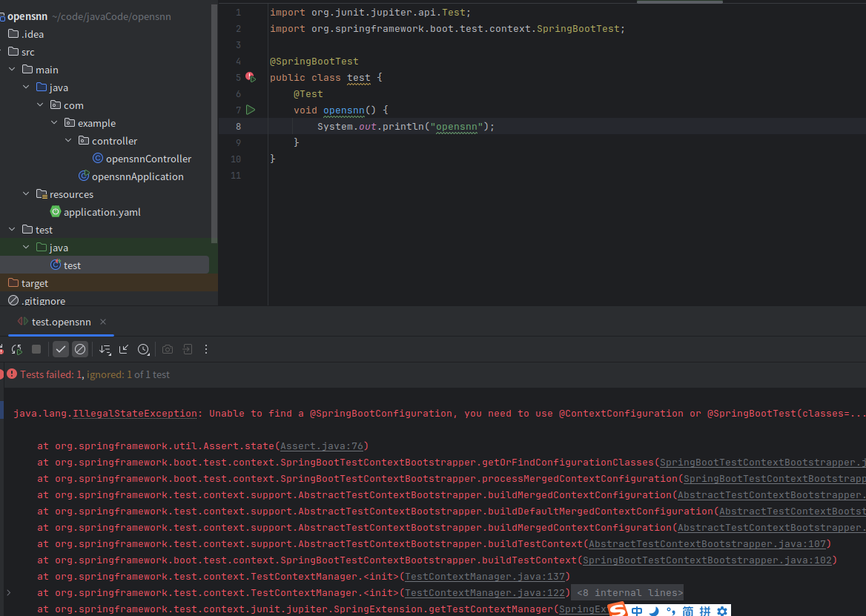Open AbstractTestContextBootstrapper.java:107 link
The image size is (866, 616).
707,544
